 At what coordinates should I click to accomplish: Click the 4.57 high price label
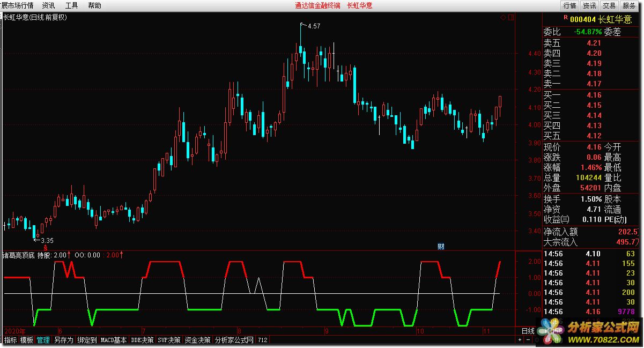pos(313,26)
